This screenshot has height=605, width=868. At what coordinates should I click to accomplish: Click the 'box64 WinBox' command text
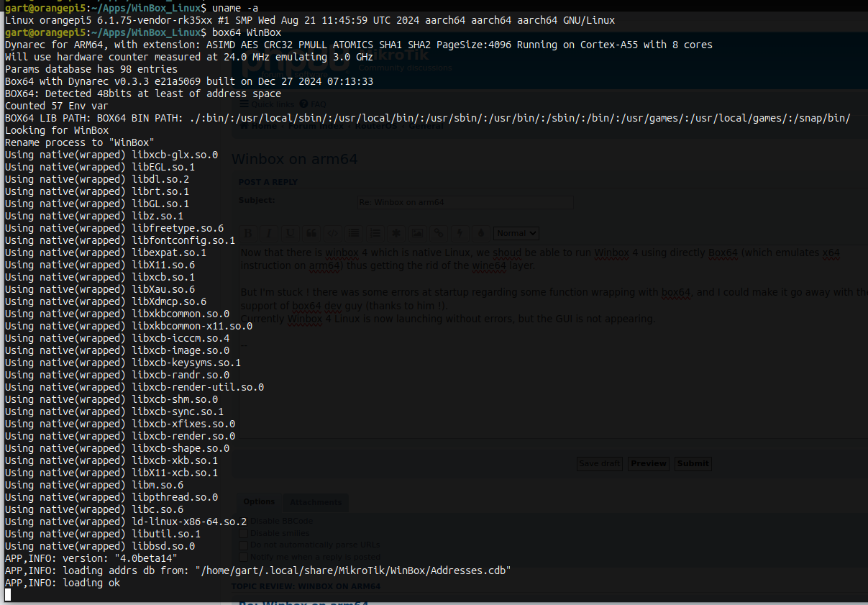(247, 32)
